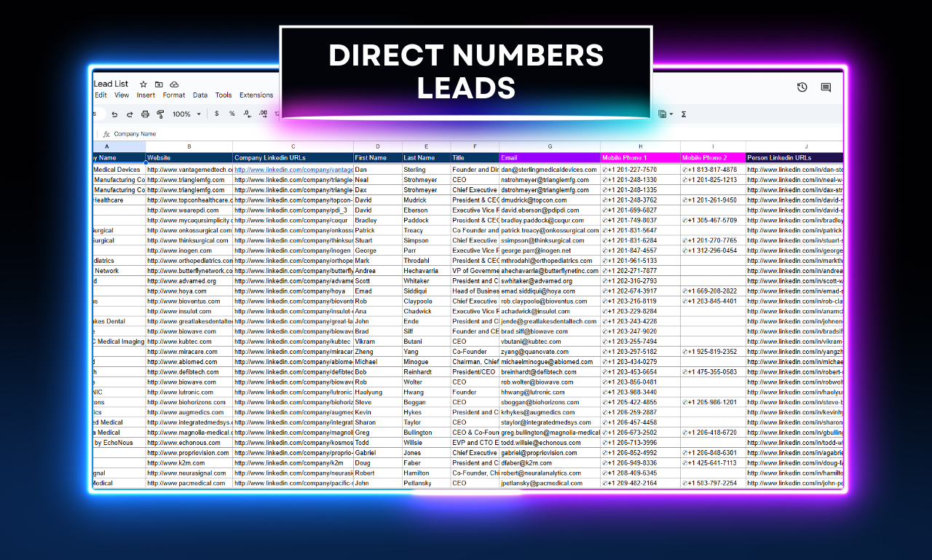The width and height of the screenshot is (932, 560).
Task: Click the Redo arrow
Action: (130, 114)
